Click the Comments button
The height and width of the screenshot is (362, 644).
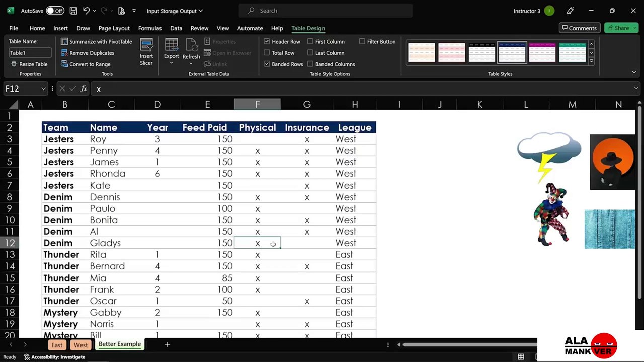click(580, 28)
